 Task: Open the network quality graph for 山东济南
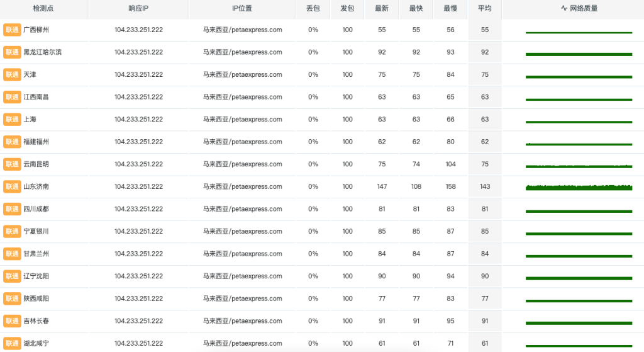[x=579, y=187]
